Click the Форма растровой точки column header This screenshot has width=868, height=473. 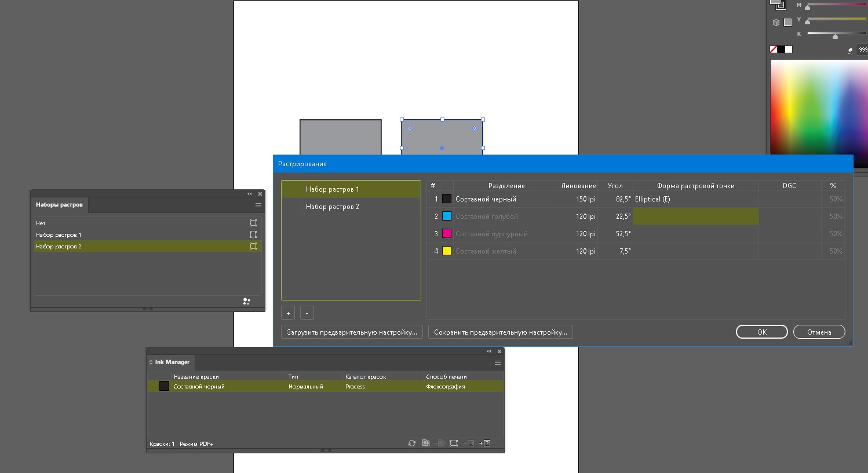(x=696, y=186)
